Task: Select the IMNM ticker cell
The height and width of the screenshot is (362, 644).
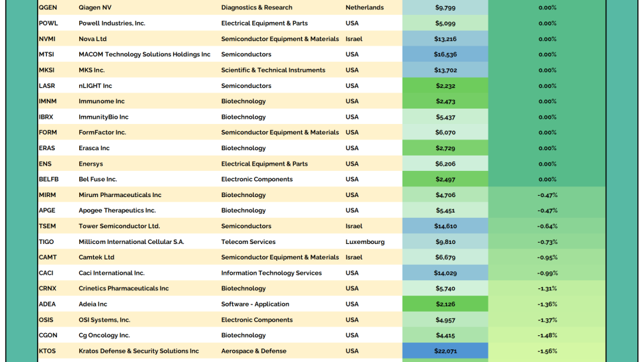Action: [x=48, y=101]
